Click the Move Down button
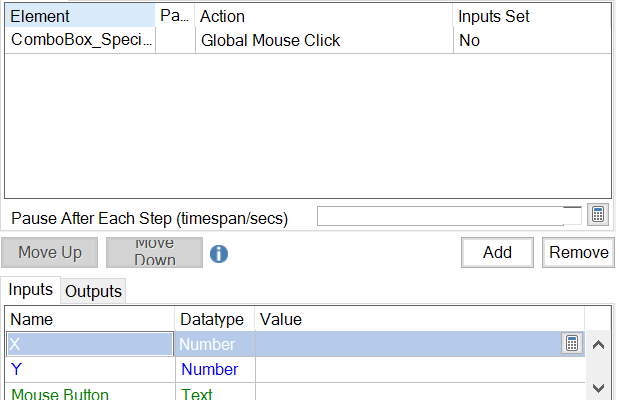Image resolution: width=619 pixels, height=400 pixels. 154,253
